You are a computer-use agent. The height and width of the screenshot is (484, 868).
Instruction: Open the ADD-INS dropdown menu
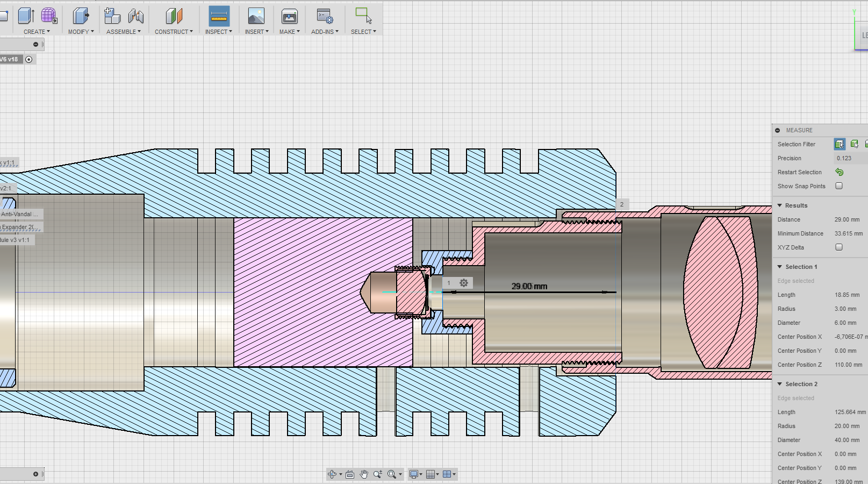(x=325, y=32)
